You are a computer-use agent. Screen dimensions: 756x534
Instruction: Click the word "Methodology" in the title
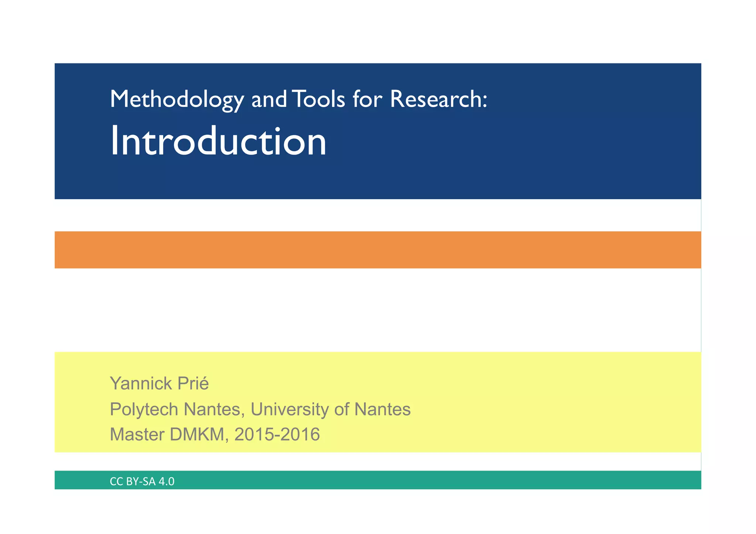pyautogui.click(x=177, y=99)
